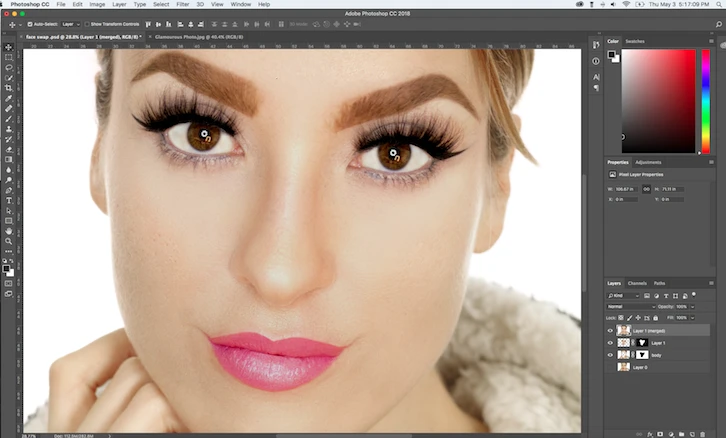Screen dimensions: 726x438
Task: Create a new layer icon
Action: (692, 434)
